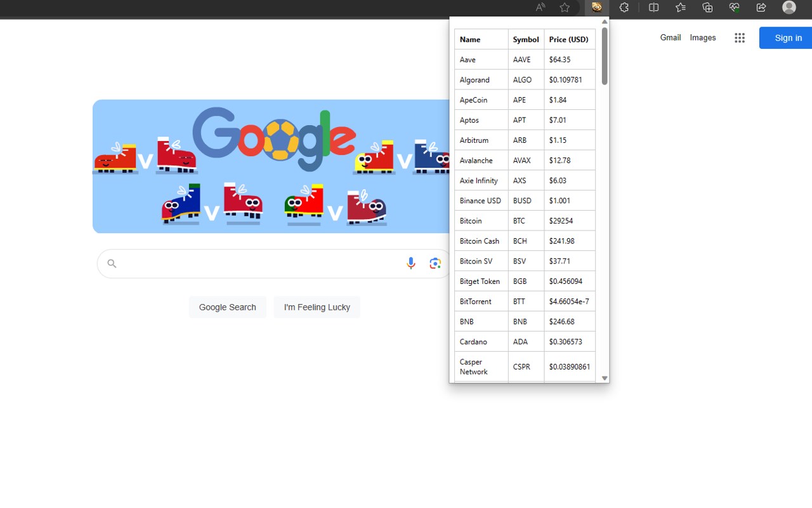Select the Axie Infinity name cell
This screenshot has width=812, height=508.
coord(481,180)
